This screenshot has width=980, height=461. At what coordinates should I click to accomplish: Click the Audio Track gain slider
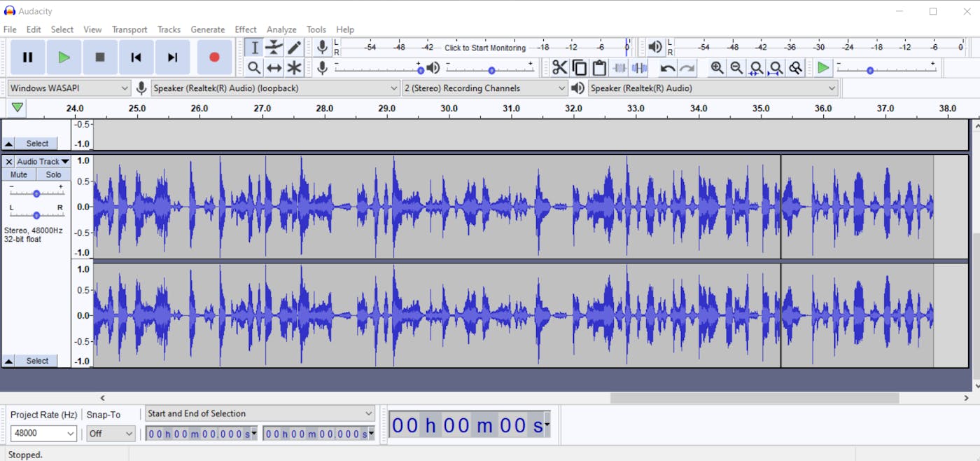click(x=36, y=192)
